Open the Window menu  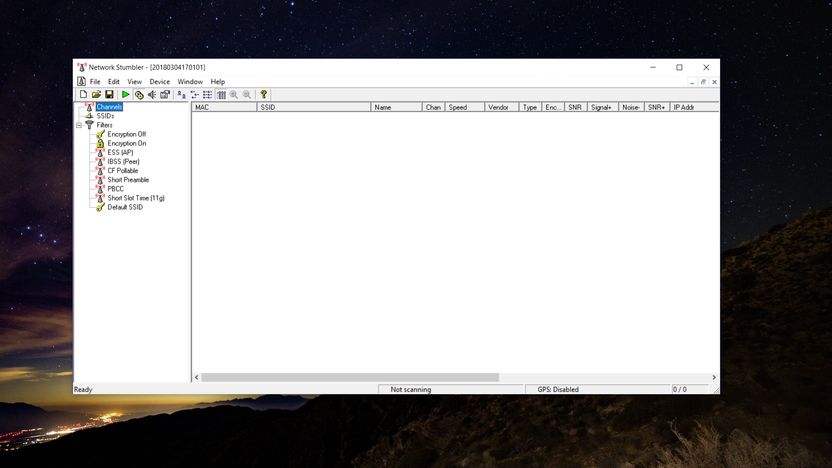tap(190, 82)
